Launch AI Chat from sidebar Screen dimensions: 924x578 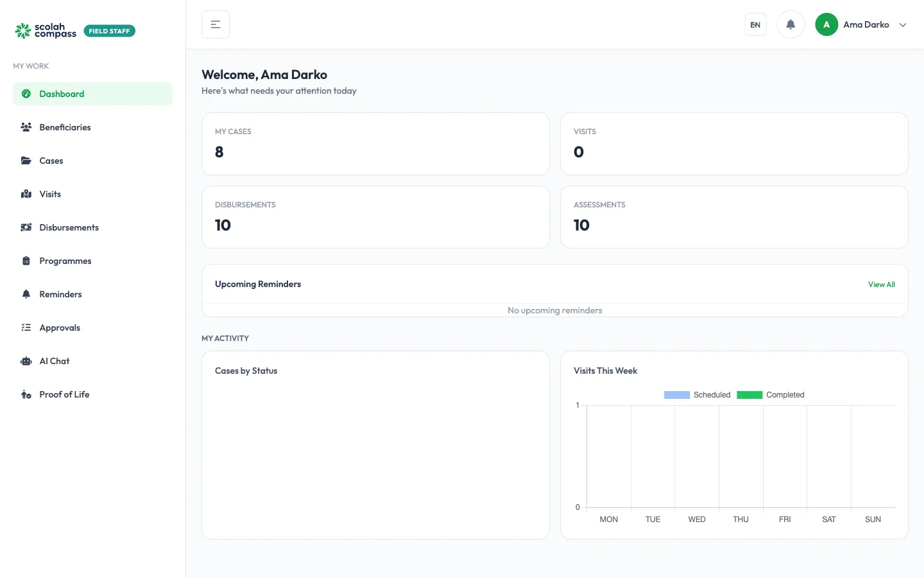(92, 361)
